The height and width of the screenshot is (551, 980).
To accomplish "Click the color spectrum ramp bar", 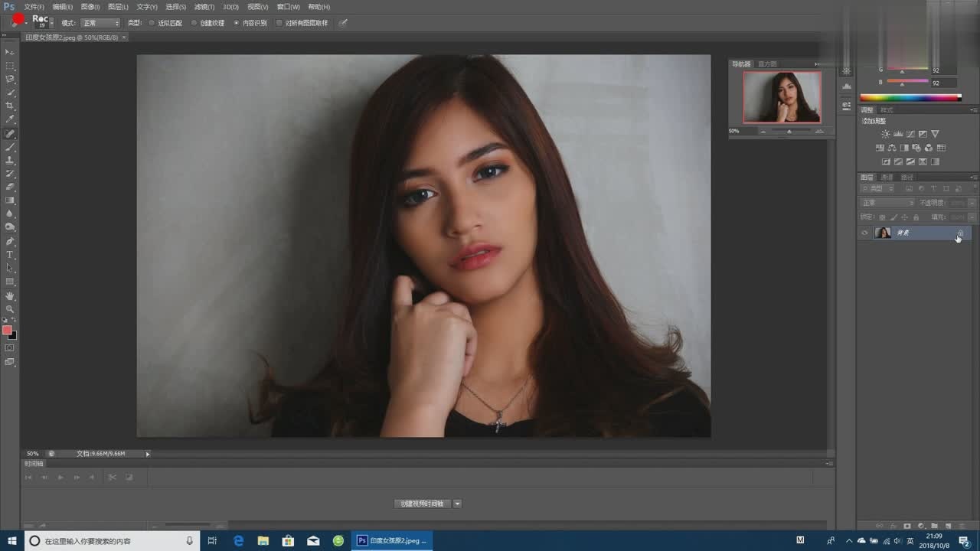I will tap(910, 97).
